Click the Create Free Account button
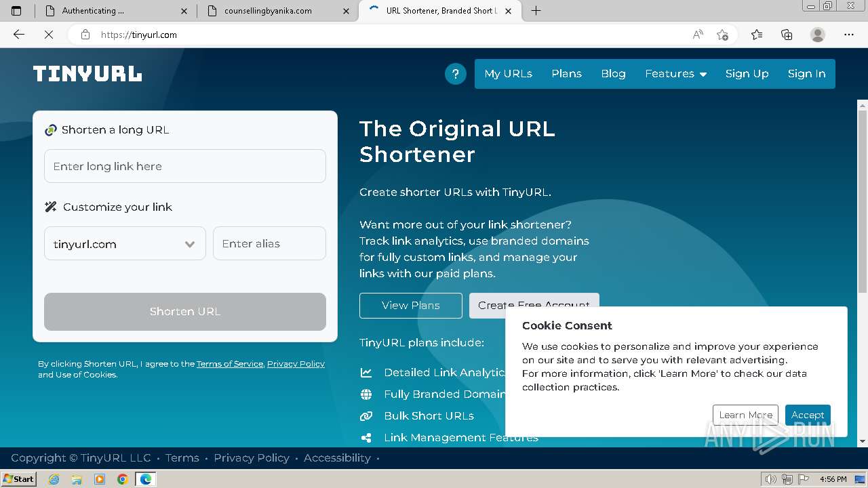This screenshot has width=868, height=488. click(534, 304)
